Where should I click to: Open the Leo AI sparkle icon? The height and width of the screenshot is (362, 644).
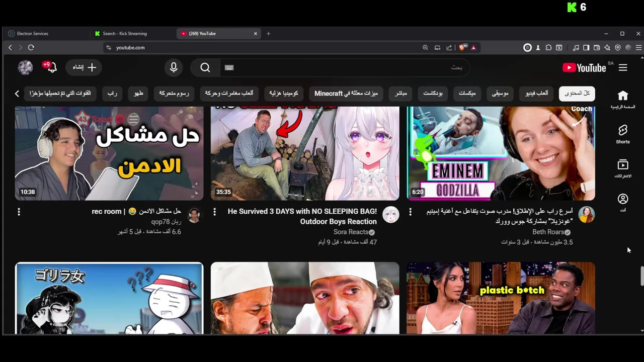[607, 48]
